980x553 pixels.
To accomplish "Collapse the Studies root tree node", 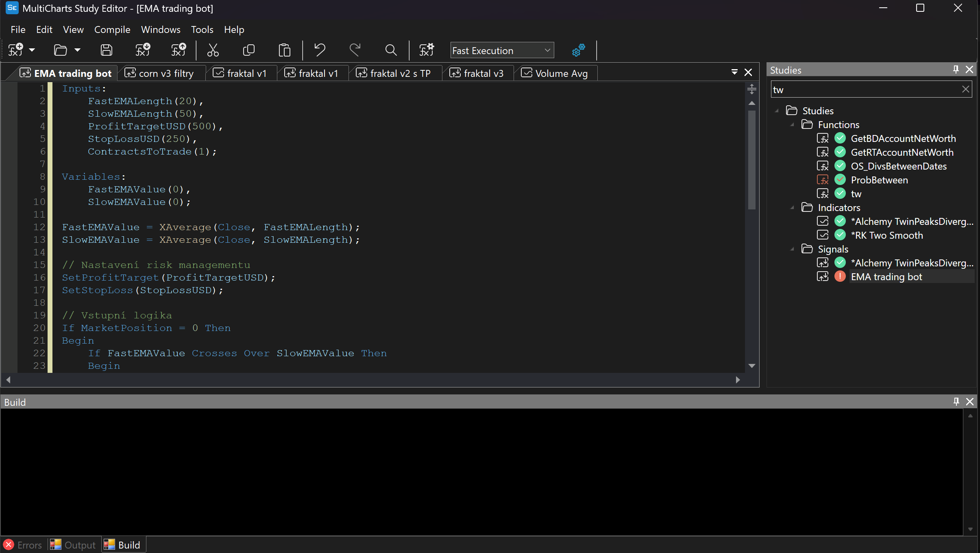I will click(777, 111).
